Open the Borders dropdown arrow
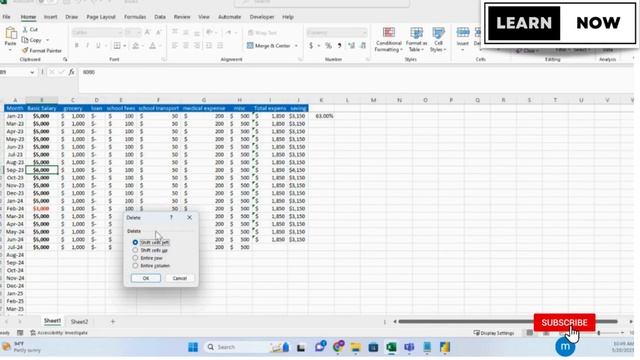 124,46
